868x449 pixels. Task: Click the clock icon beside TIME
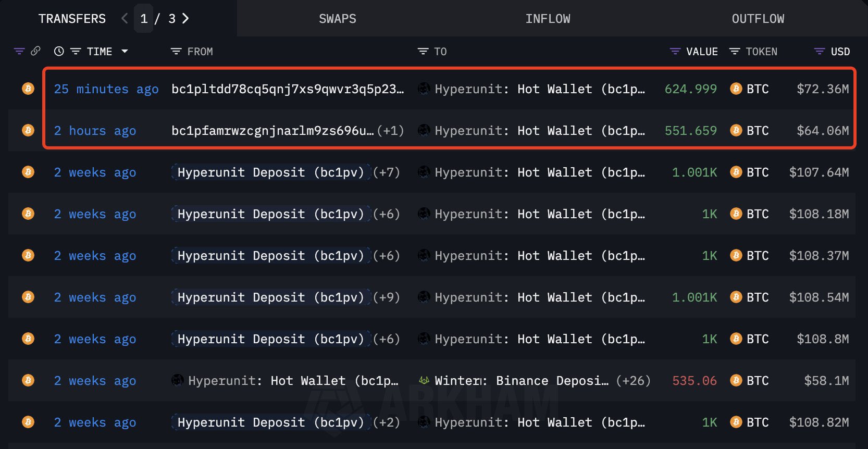click(59, 51)
